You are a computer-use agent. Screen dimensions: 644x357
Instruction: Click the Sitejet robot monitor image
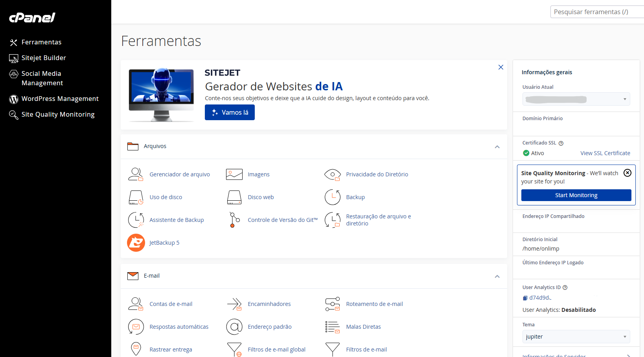(x=161, y=95)
